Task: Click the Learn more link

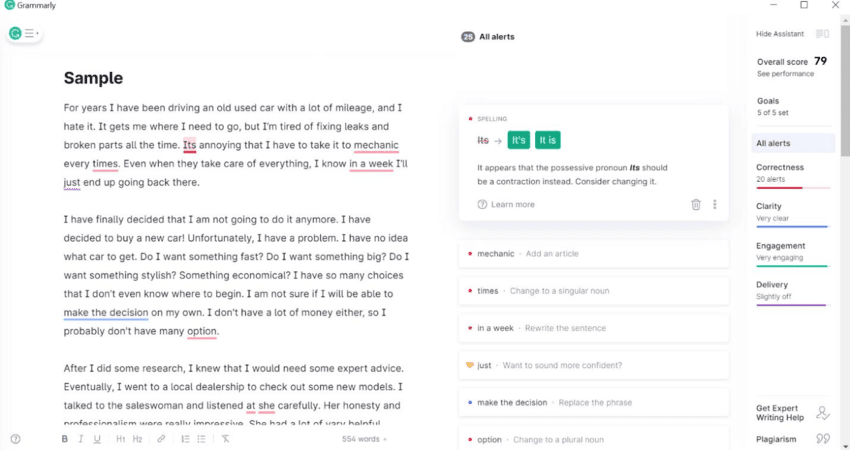Action: coord(512,204)
